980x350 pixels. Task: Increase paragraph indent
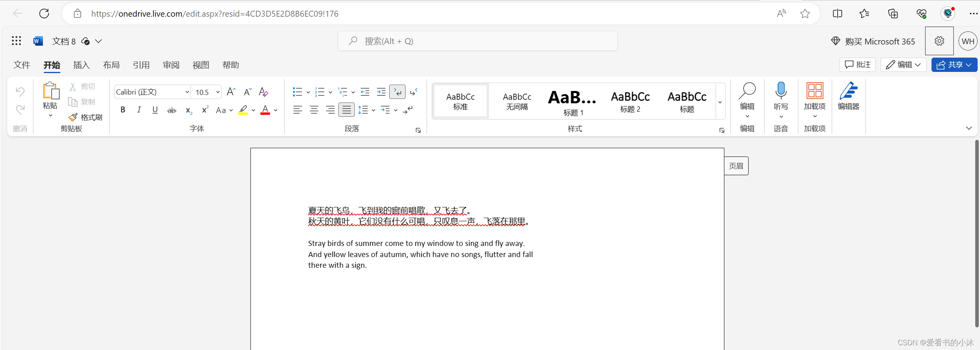tap(381, 92)
